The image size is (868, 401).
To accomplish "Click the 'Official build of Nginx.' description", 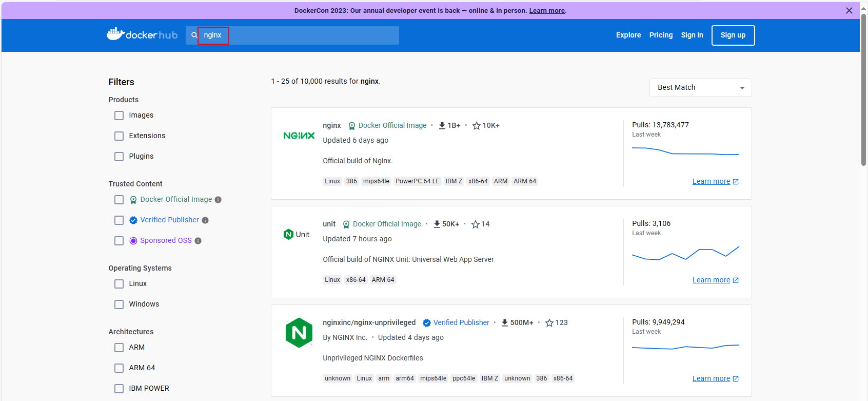I will coord(358,161).
